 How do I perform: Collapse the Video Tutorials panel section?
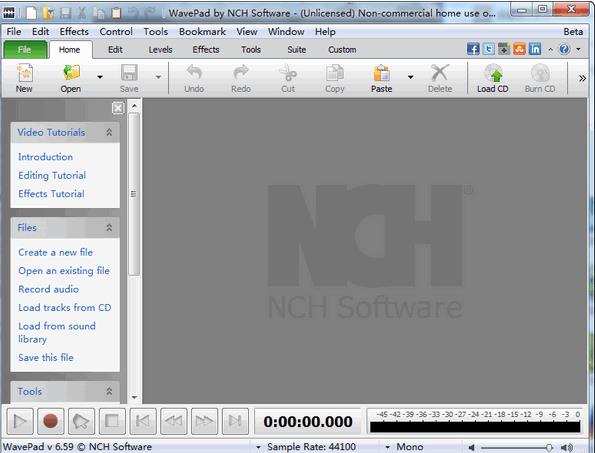coord(109,132)
